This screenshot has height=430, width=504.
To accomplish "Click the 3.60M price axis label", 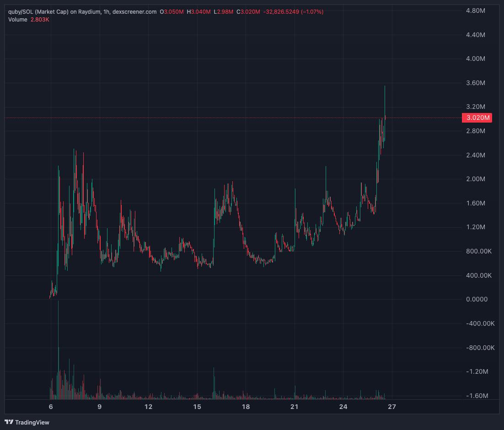I will [475, 83].
